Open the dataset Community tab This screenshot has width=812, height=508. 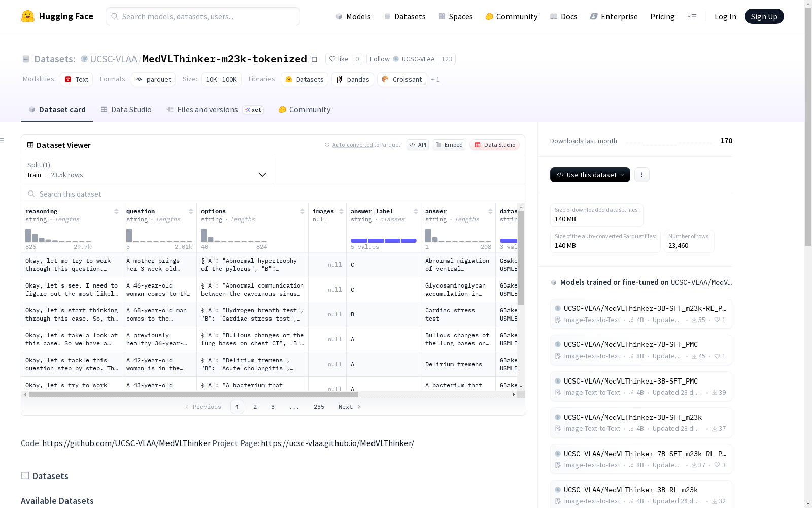304,110
